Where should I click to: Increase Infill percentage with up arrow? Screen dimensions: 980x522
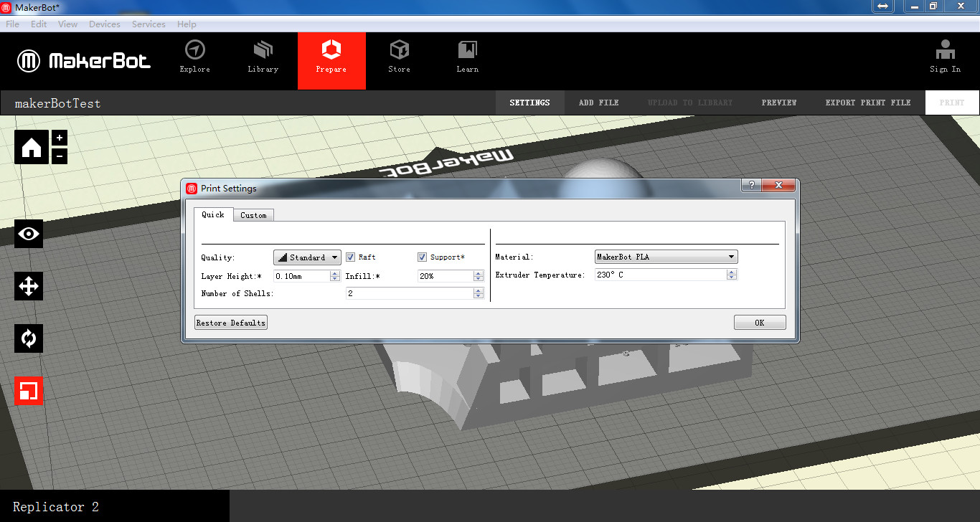coord(479,273)
